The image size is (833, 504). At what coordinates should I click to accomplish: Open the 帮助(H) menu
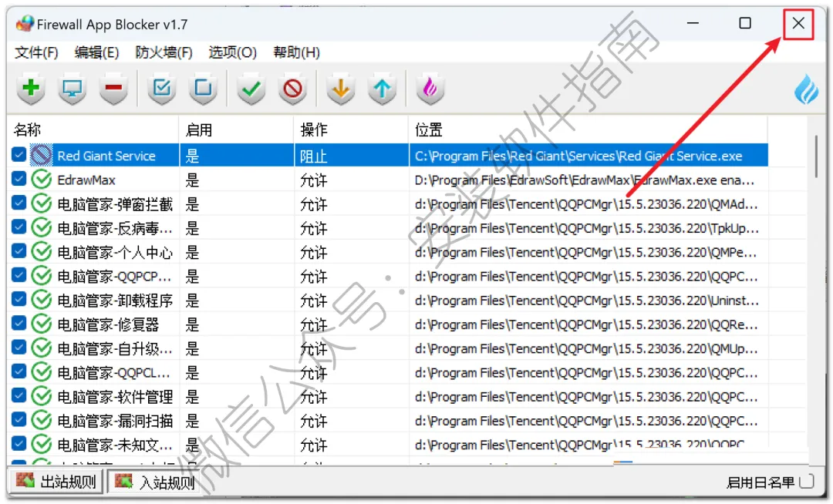click(x=296, y=52)
